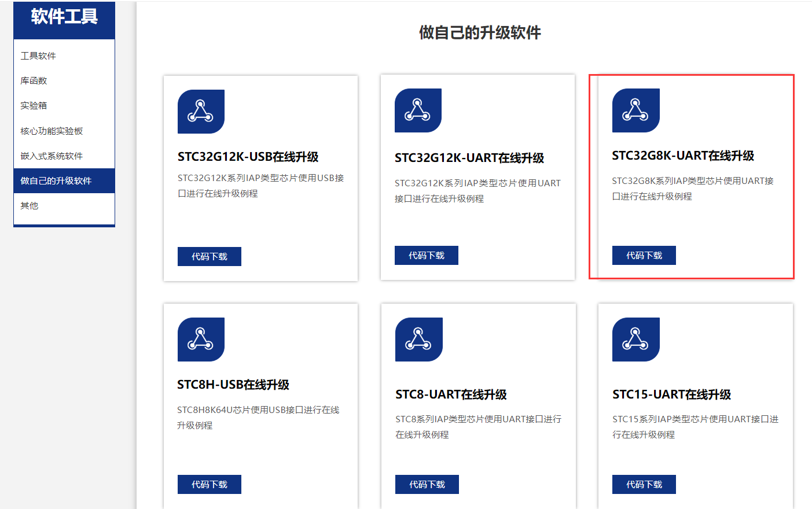This screenshot has height=509, width=812.
Task: Select 做自己的升级软件 sidebar item
Action: (x=64, y=180)
